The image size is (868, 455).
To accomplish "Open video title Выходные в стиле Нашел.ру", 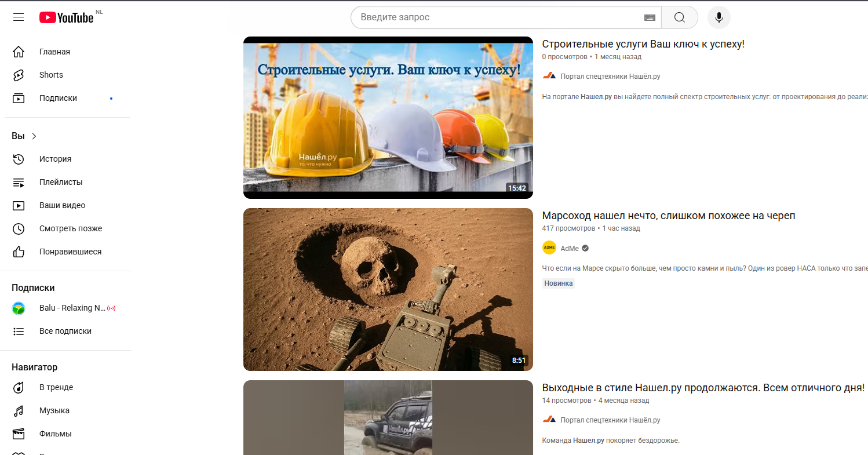I will (x=703, y=388).
